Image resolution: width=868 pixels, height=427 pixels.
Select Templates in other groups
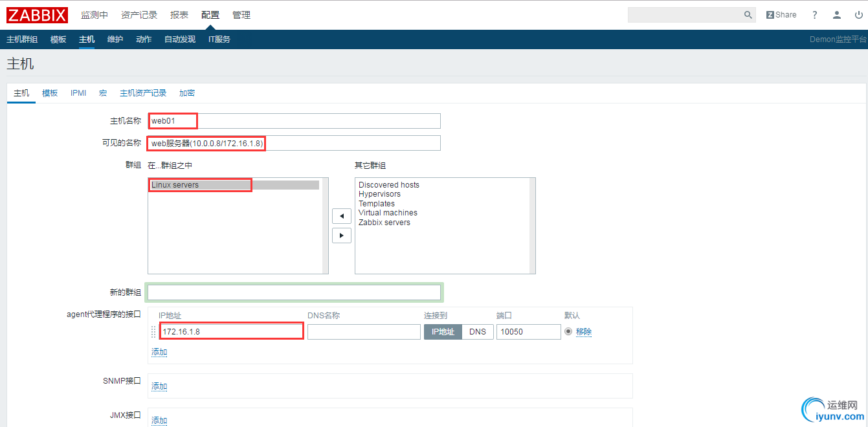(377, 204)
